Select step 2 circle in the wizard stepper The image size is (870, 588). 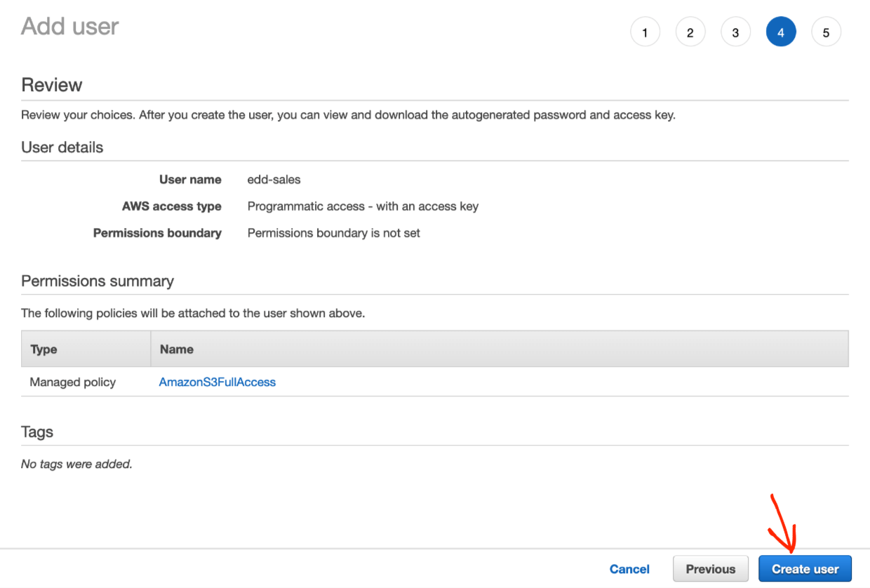690,32
